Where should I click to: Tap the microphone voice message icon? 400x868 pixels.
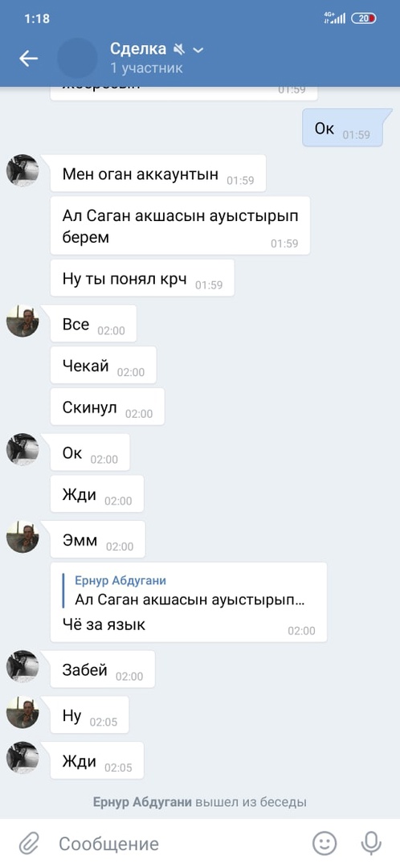tap(371, 843)
